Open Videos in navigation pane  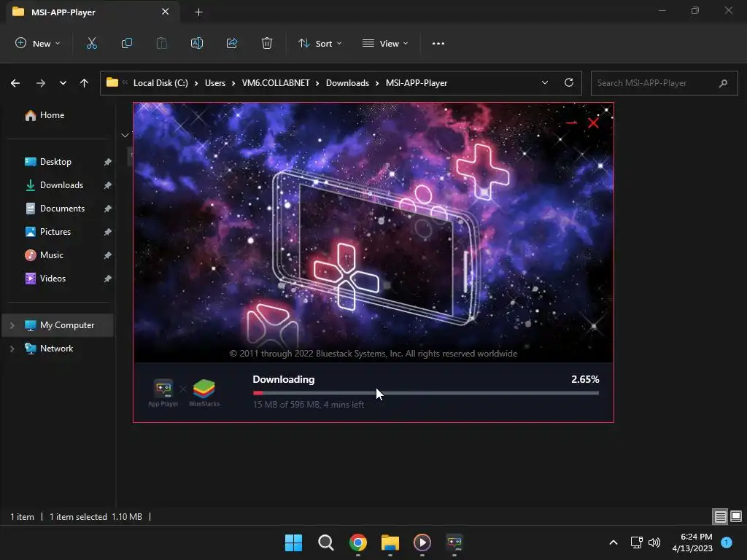click(x=46, y=279)
